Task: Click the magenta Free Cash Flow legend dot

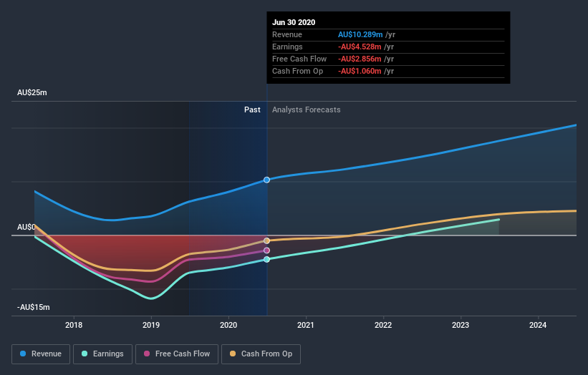Action: click(x=147, y=354)
